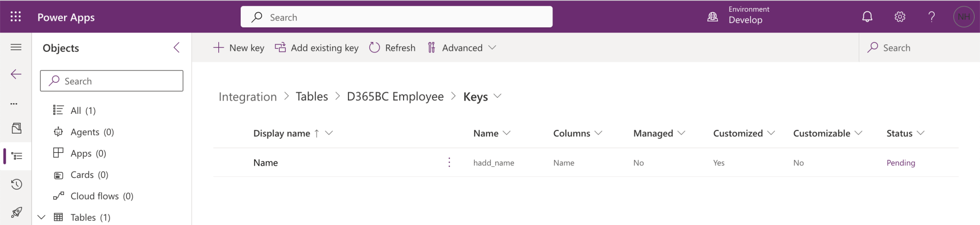Viewport: 980px width, 225px height.
Task: Refresh the keys list
Action: [x=392, y=48]
